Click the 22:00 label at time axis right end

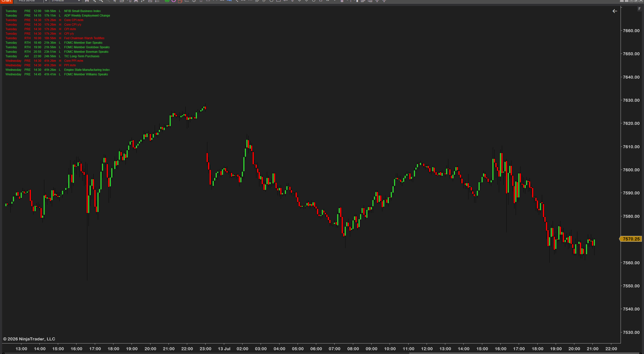coord(611,349)
